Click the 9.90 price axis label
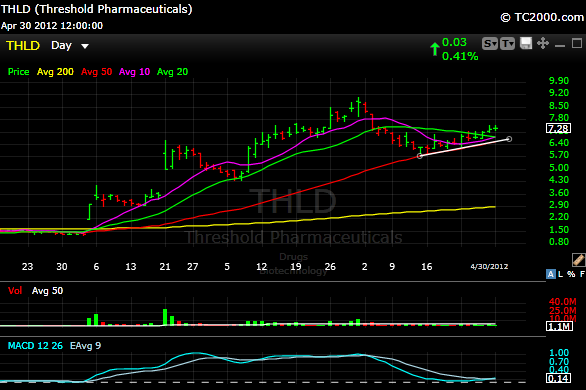 [559, 81]
